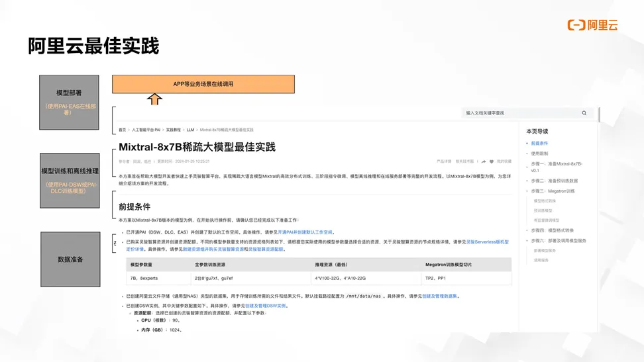
Task: Click the orange APP等业务场景在线调用 box
Action: (x=203, y=84)
